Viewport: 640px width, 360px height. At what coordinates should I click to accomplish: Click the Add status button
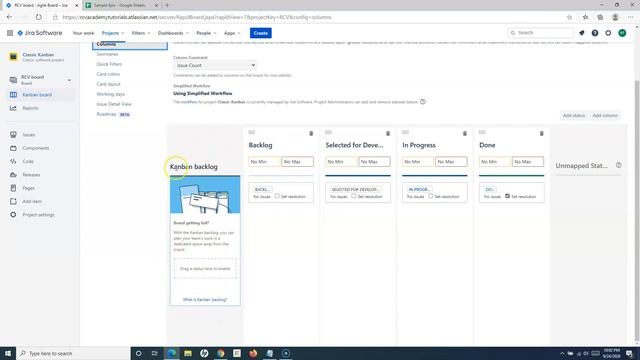coord(573,116)
